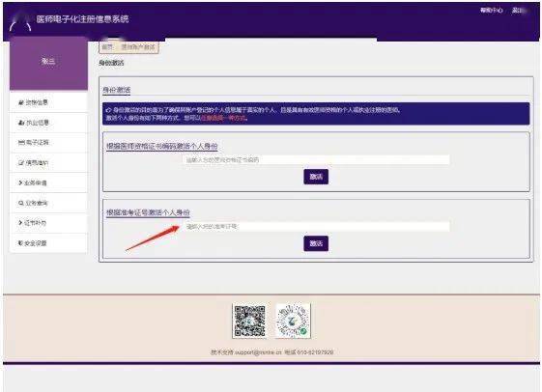
Task: Expand the 业务申请 menu arrow
Action: point(20,182)
